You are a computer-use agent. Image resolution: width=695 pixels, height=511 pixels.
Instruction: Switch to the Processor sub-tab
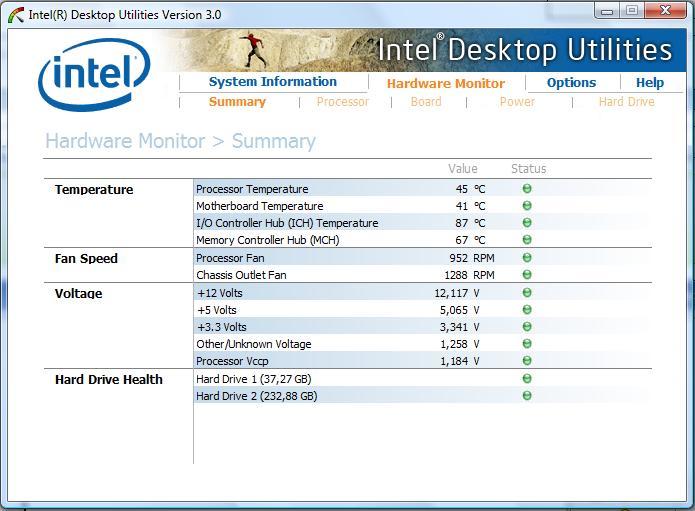tap(343, 102)
